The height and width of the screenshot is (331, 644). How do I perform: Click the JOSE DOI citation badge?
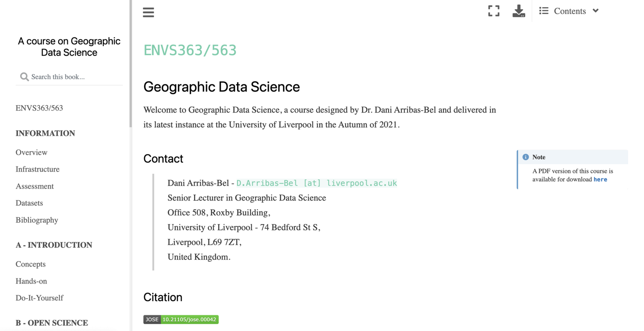[181, 319]
